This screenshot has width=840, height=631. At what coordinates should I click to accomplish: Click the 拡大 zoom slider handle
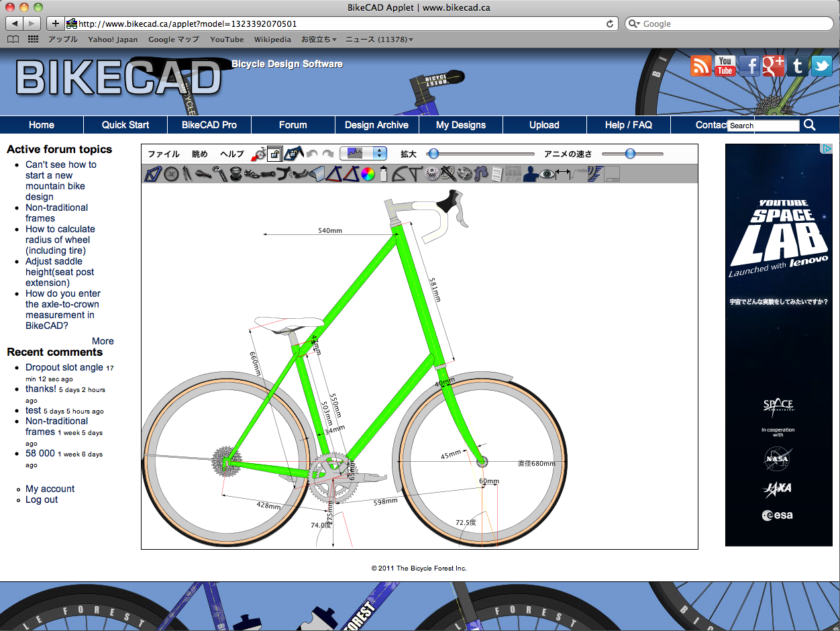[433, 154]
